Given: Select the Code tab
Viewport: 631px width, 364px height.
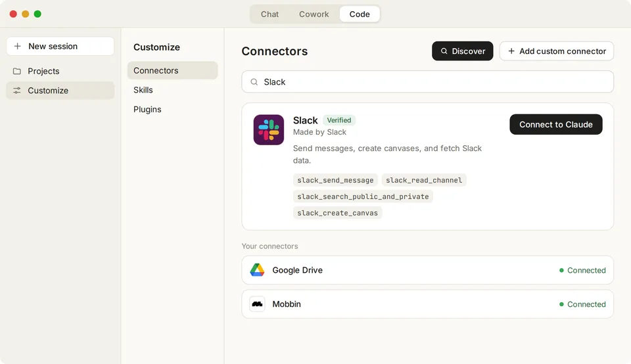Looking at the screenshot, I should tap(360, 14).
